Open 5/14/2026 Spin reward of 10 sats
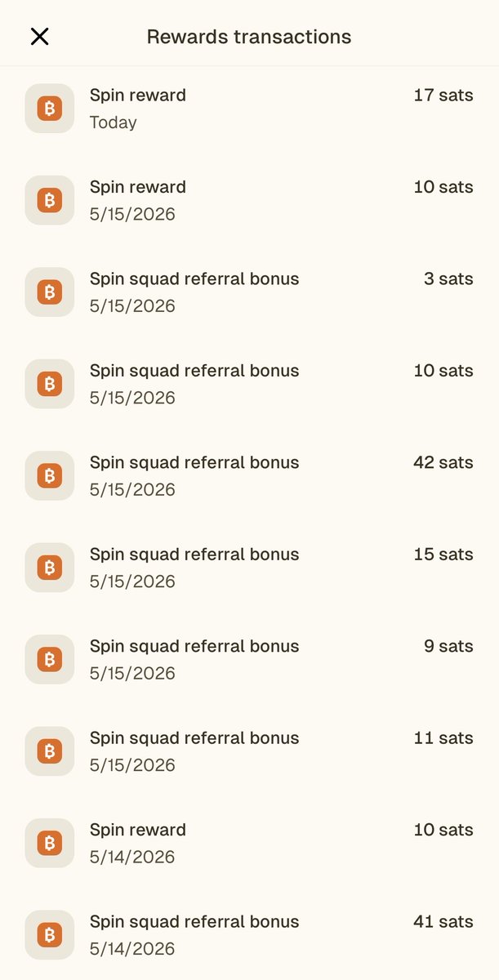 [x=249, y=844]
